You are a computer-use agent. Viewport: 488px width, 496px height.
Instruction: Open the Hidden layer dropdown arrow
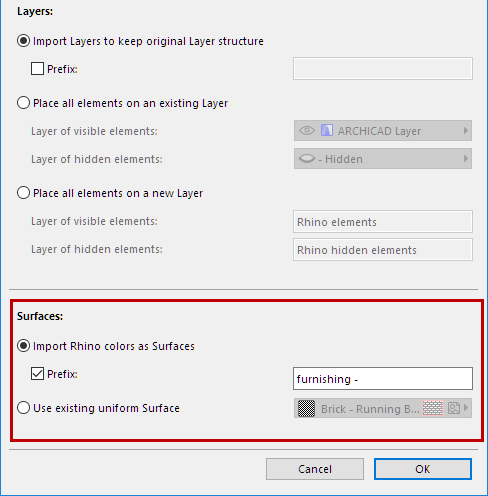click(466, 159)
